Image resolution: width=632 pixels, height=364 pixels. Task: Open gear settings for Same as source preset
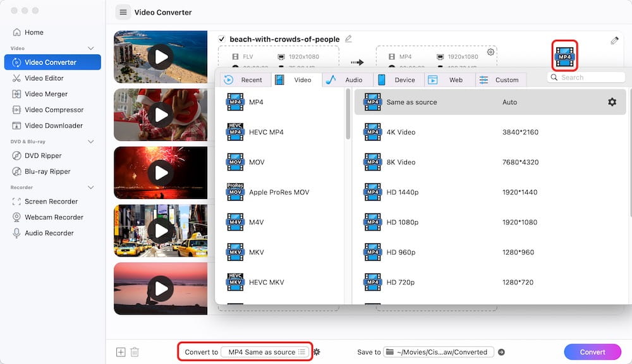coord(612,102)
